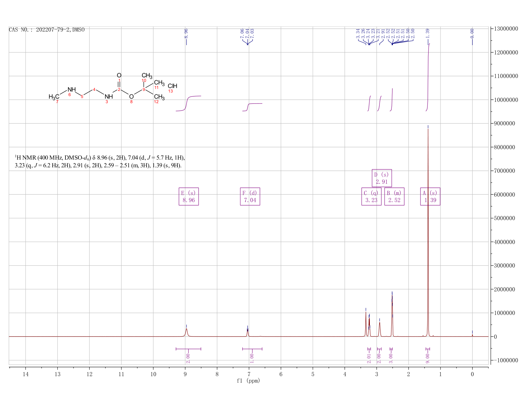Select the CH3 group numbered 10
This screenshot has width=532, height=411.
pyautogui.click(x=147, y=75)
